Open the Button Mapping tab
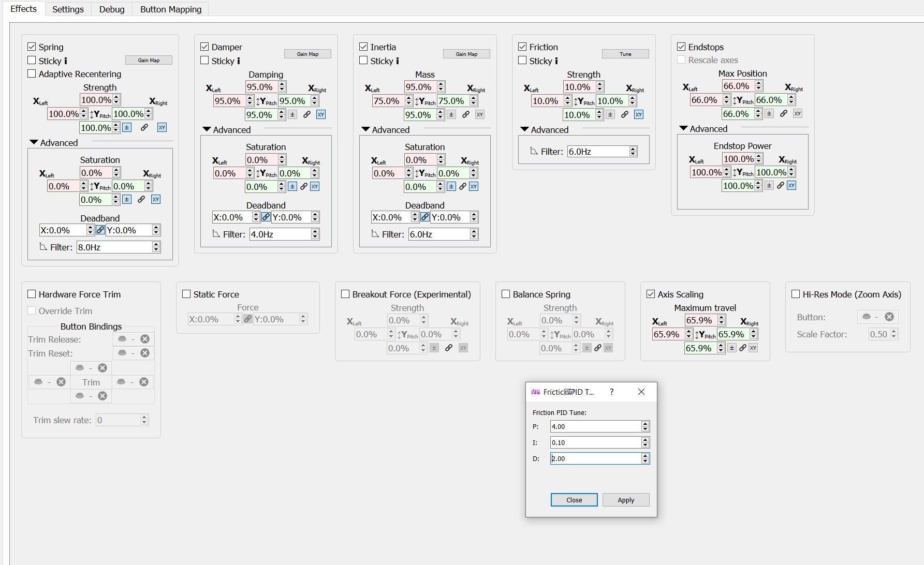 click(x=171, y=9)
